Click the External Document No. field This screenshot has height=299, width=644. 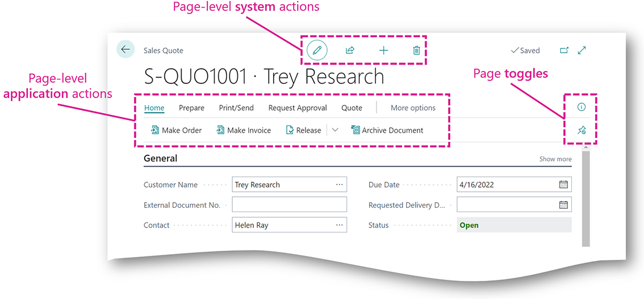289,204
